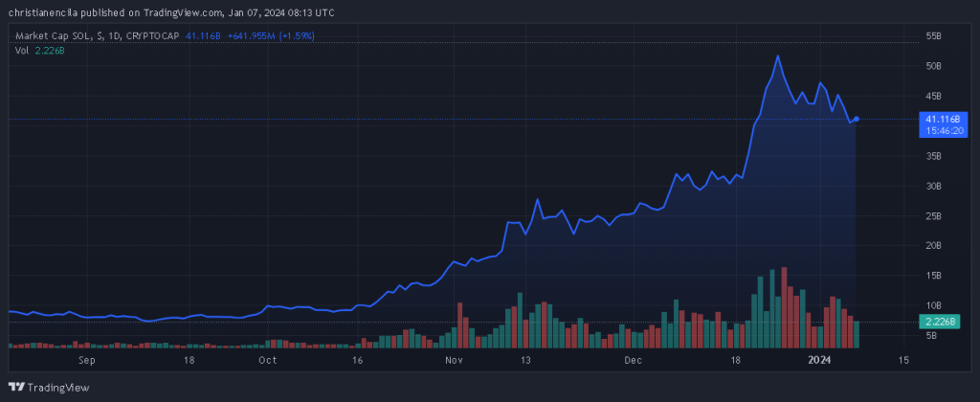
Task: Click the Vol indicator label in legend
Action: coord(21,50)
